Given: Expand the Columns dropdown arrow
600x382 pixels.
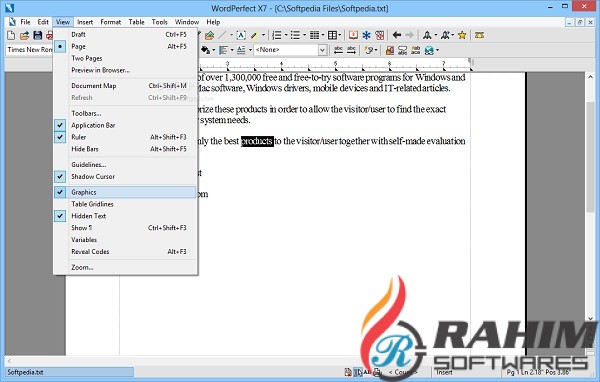Looking at the screenshot, I should (x=323, y=36).
